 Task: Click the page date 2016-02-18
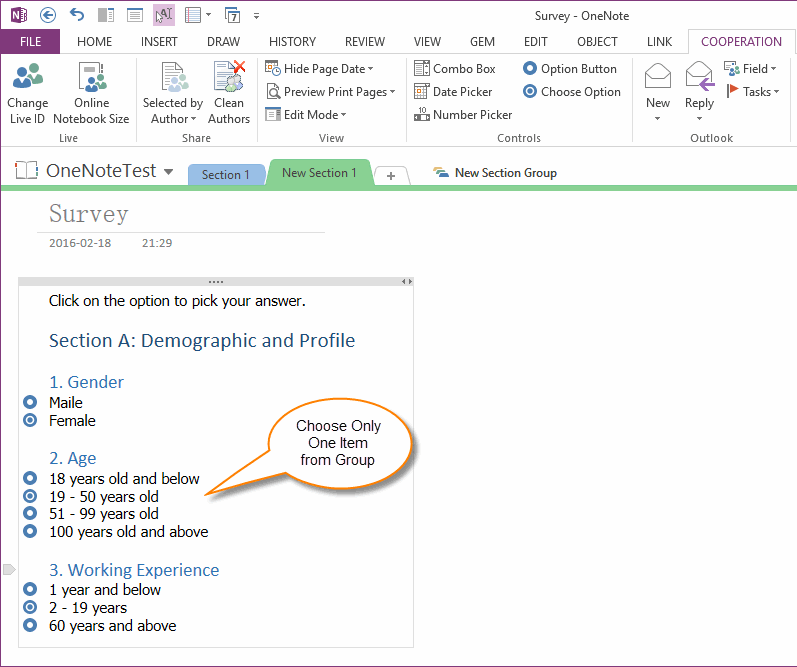click(x=80, y=243)
